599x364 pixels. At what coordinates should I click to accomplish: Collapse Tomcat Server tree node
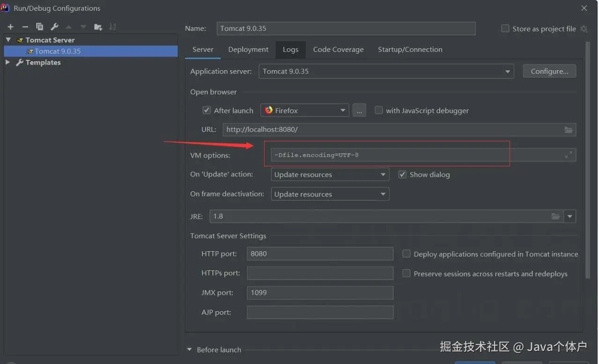[x=8, y=40]
